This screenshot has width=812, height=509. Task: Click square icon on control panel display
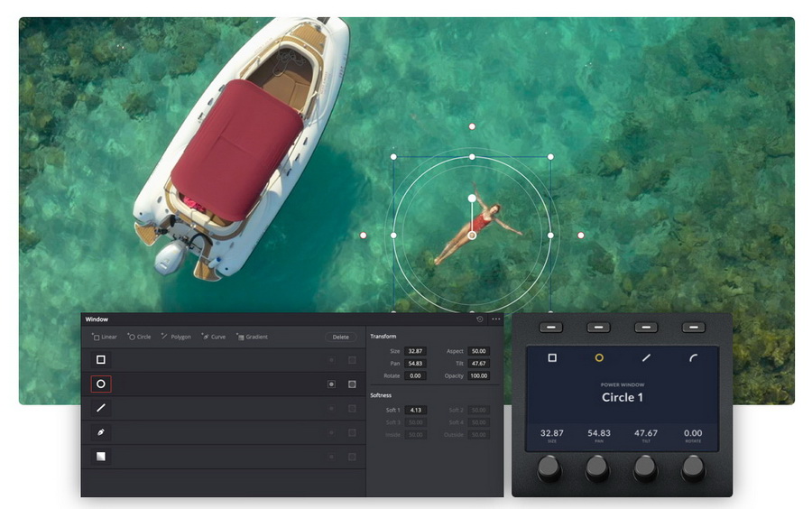(552, 357)
